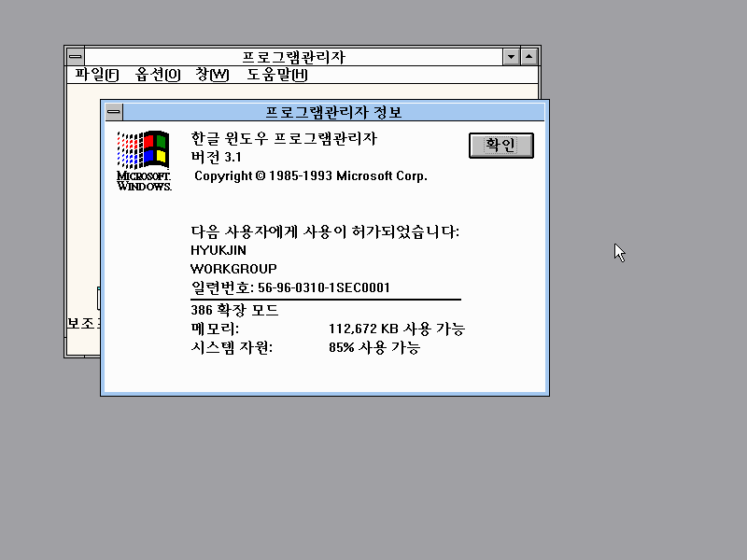Click the 버전 3.1 text
This screenshot has height=560, width=747.
[216, 157]
